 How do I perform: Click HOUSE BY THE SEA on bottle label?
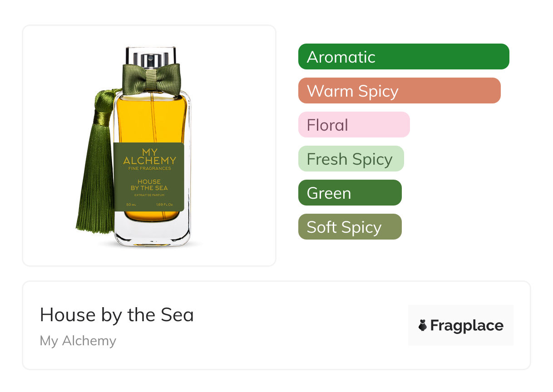(x=149, y=185)
